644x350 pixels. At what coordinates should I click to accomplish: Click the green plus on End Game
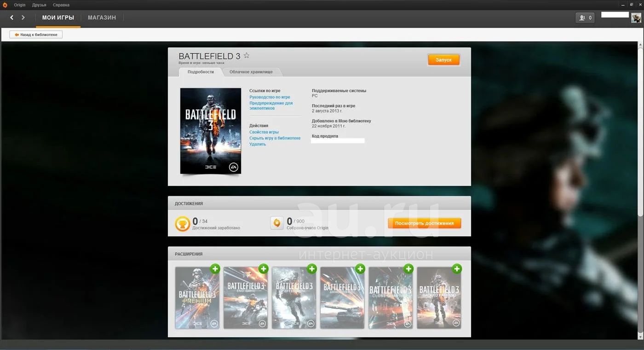(263, 268)
